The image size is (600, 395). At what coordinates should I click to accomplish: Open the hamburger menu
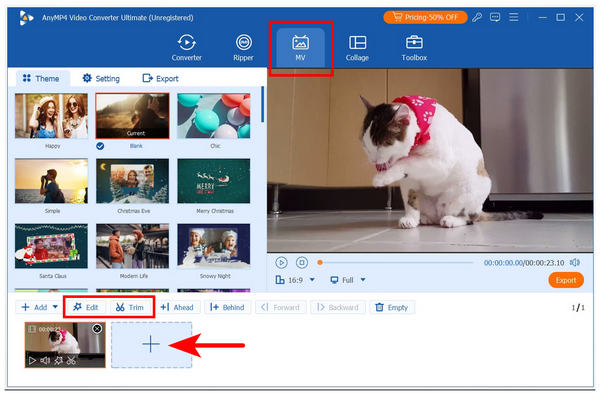[x=514, y=17]
